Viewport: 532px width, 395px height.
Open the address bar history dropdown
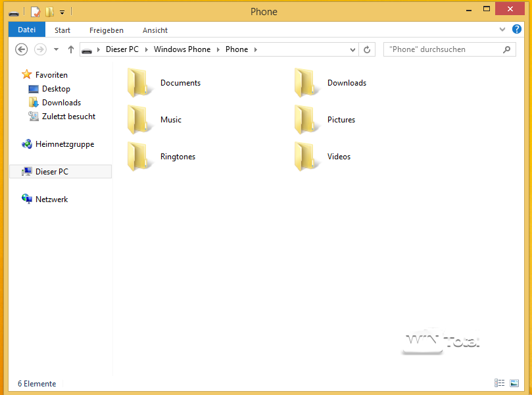point(352,50)
